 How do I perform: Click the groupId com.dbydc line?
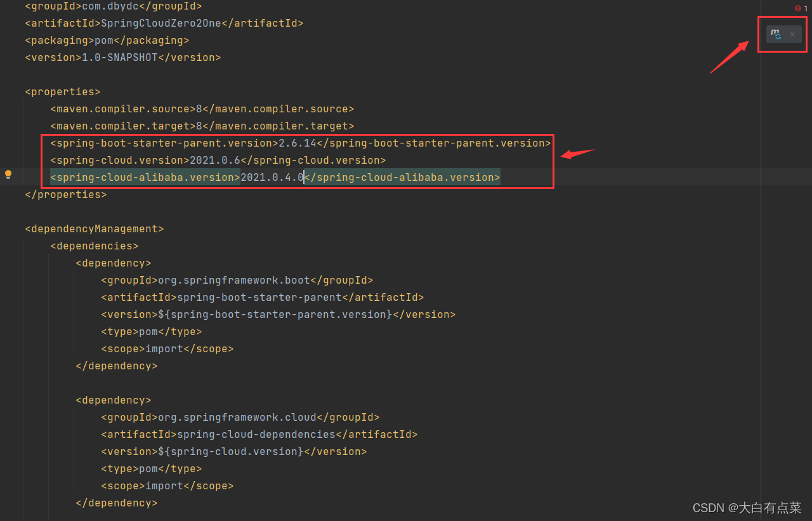click(x=114, y=6)
